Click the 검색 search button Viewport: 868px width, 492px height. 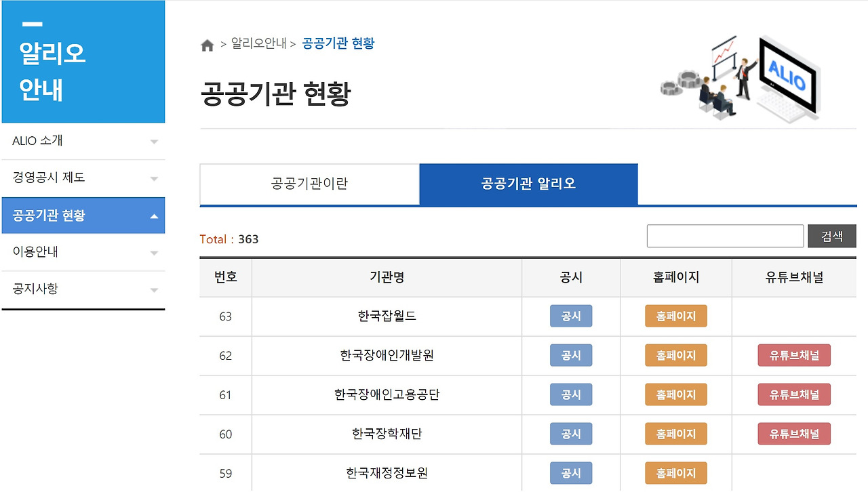pos(832,236)
